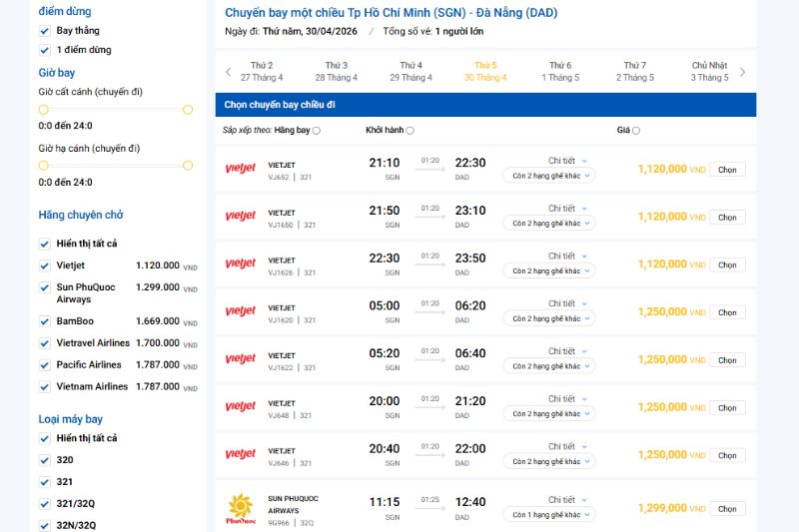
Task: Select Thứ 6, 1 Tháng 5 date tab
Action: [x=560, y=72]
